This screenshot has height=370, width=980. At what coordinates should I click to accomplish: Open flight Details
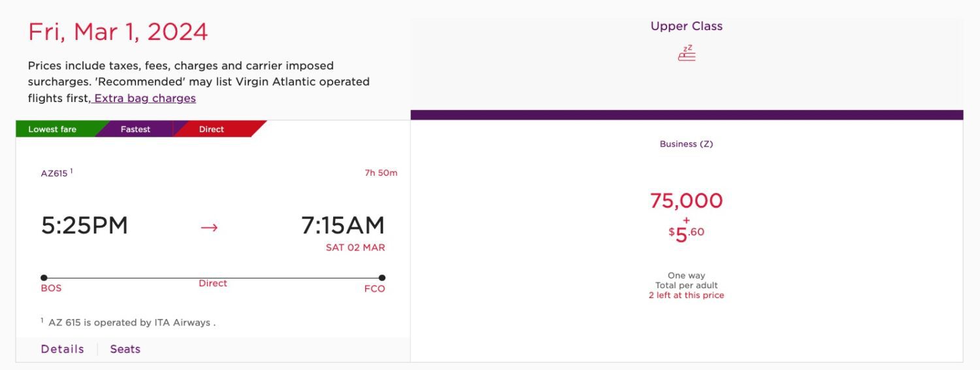62,349
